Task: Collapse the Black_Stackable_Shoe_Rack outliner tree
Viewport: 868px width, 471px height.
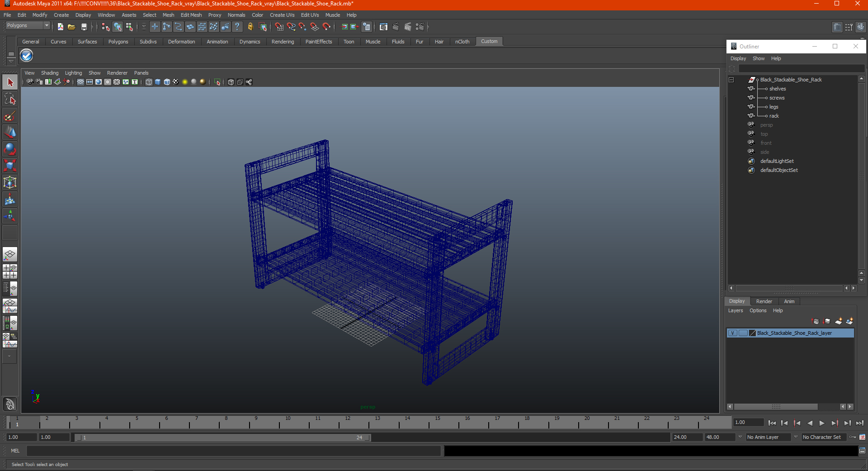Action: [731, 80]
